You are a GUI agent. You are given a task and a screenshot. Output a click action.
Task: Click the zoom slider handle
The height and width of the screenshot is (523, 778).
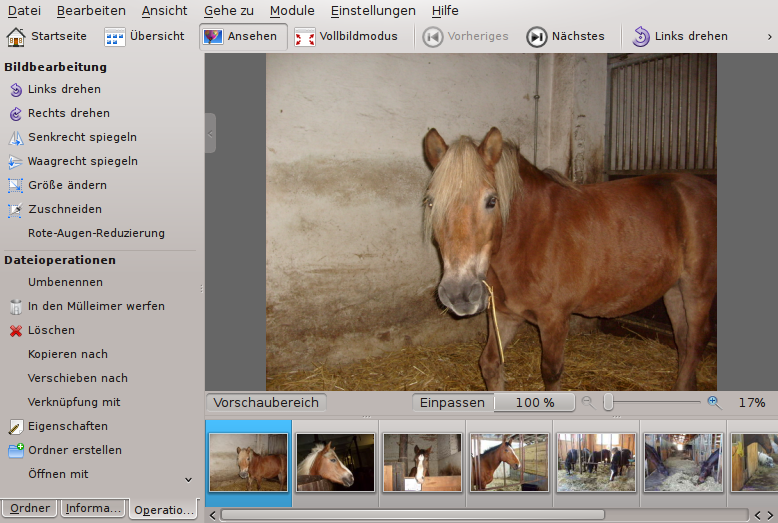[x=608, y=402]
